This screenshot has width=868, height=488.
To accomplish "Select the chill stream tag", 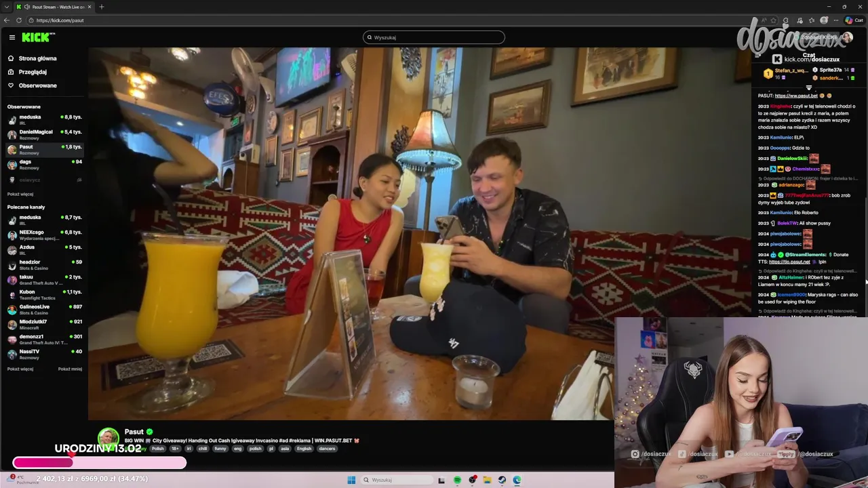I will pos(202,449).
